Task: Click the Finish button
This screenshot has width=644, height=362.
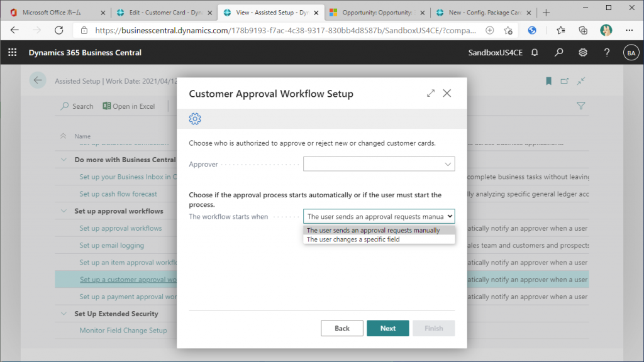Action: pos(434,328)
